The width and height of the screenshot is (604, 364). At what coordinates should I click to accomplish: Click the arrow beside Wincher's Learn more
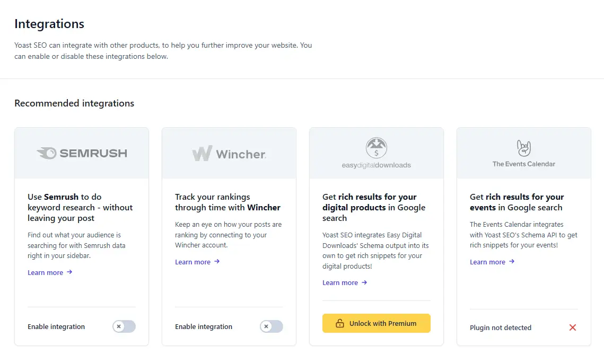point(215,262)
